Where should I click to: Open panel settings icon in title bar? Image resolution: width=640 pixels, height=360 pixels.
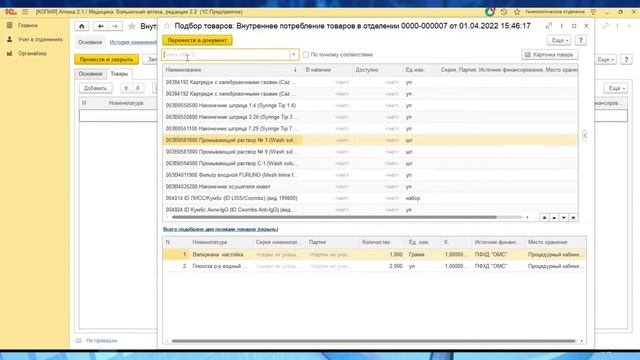click(593, 12)
